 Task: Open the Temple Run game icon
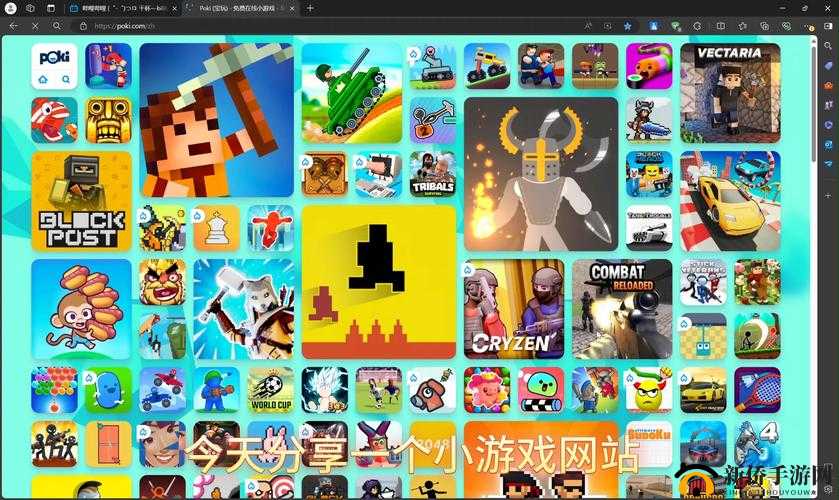coord(108,120)
